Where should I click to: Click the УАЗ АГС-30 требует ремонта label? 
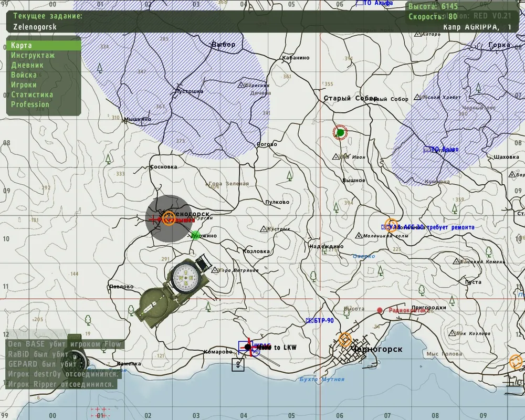click(430, 227)
